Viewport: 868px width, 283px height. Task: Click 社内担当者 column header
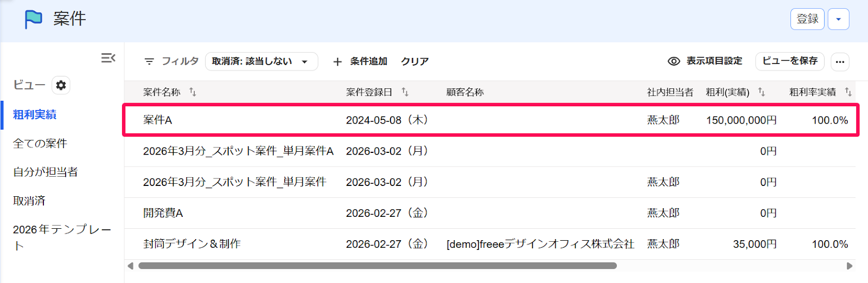(670, 92)
